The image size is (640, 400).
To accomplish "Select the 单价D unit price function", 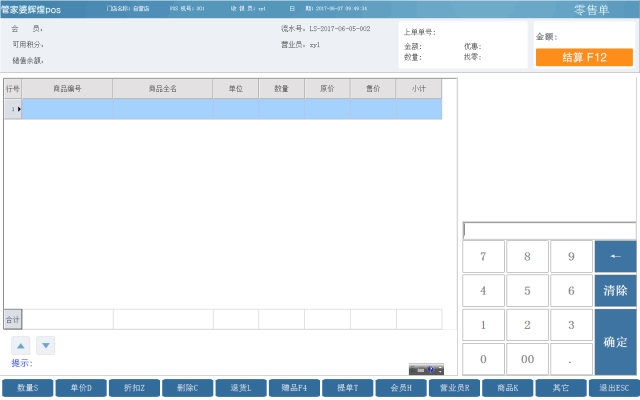I will [x=81, y=388].
